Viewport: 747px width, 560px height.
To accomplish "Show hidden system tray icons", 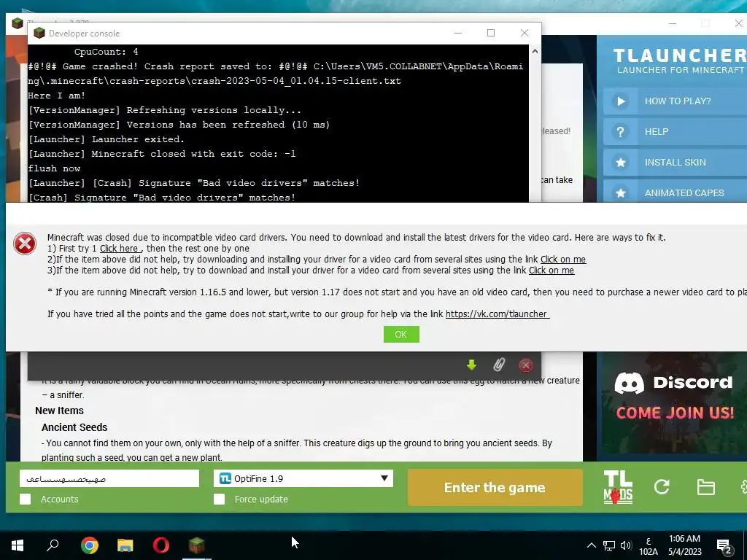I will click(591, 545).
